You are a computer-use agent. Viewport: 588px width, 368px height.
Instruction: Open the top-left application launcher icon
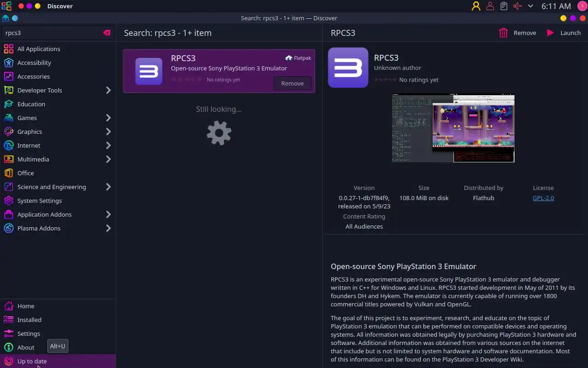tap(6, 6)
